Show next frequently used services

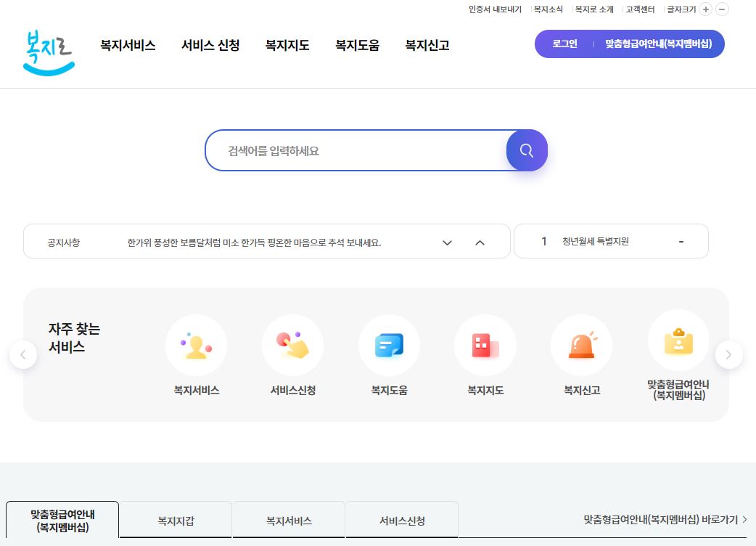(x=728, y=355)
